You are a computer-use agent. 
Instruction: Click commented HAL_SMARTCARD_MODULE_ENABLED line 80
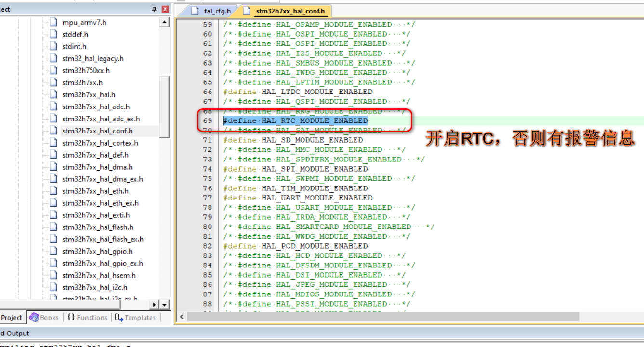pos(329,227)
